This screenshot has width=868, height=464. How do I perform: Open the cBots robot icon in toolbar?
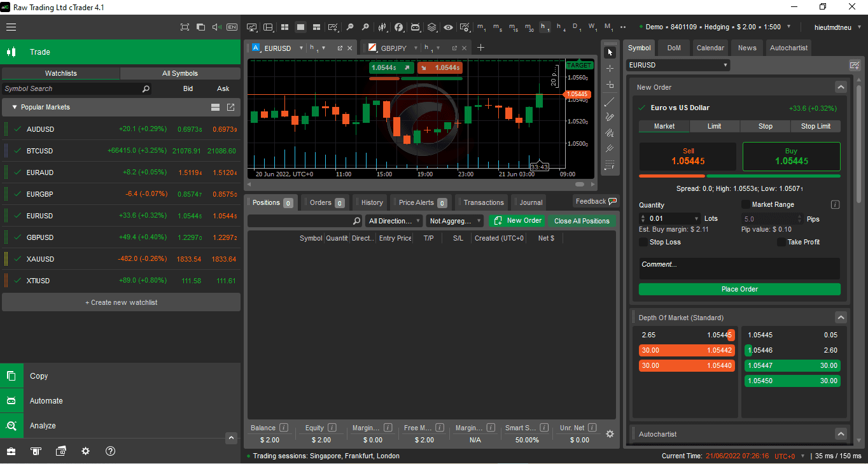coord(416,27)
